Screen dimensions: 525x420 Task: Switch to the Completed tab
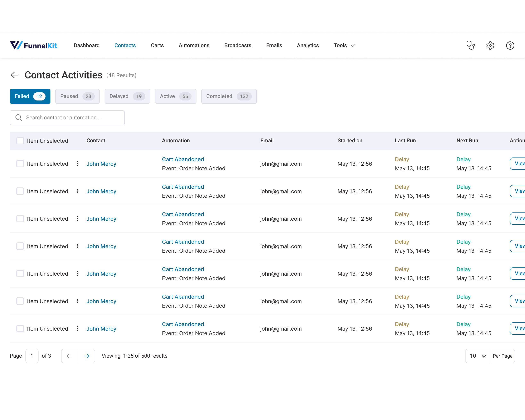[229, 96]
